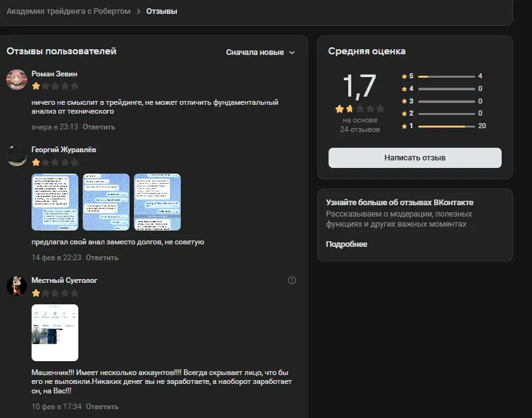Click the 'Отзывы' breadcrumb item
The image size is (532, 418).
162,11
